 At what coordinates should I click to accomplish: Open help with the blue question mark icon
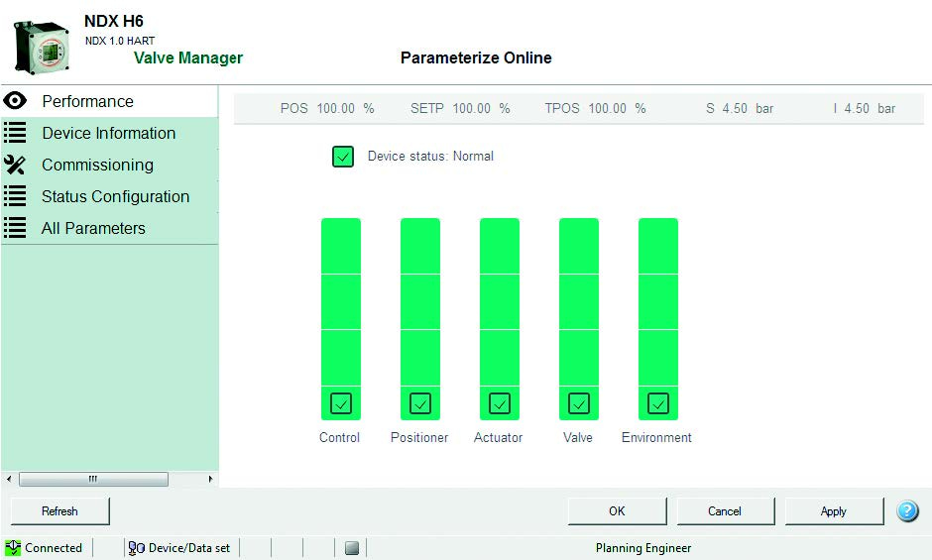coord(907,511)
